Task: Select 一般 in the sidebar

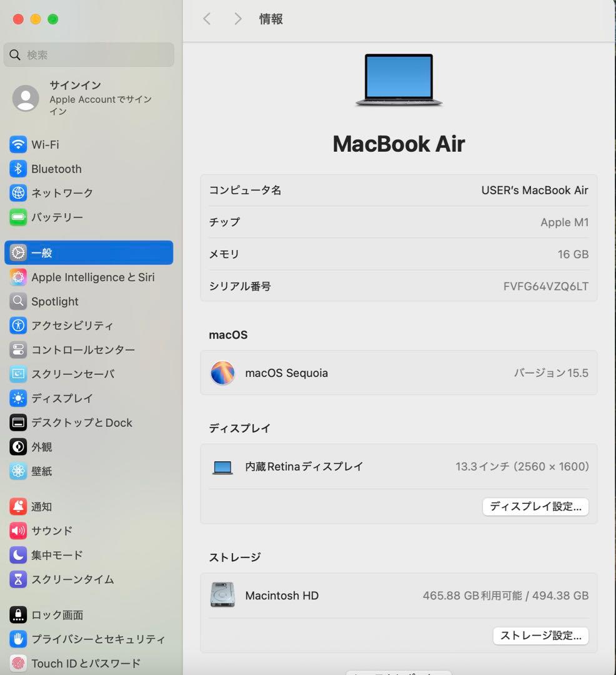Action: point(42,253)
